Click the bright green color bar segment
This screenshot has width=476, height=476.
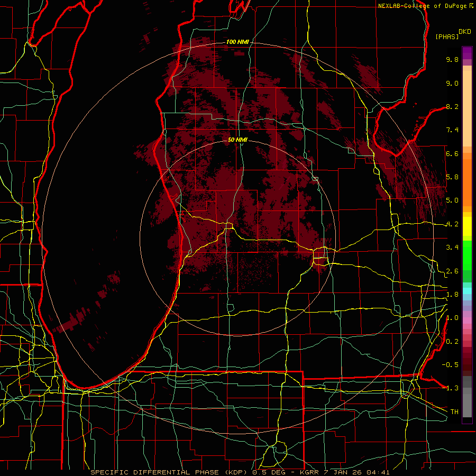(467, 255)
